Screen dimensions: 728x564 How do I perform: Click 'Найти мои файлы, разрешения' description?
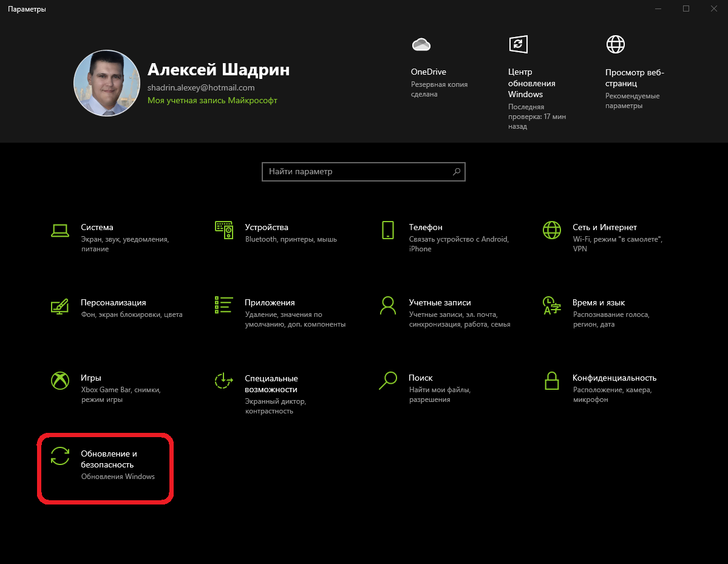[x=440, y=395]
